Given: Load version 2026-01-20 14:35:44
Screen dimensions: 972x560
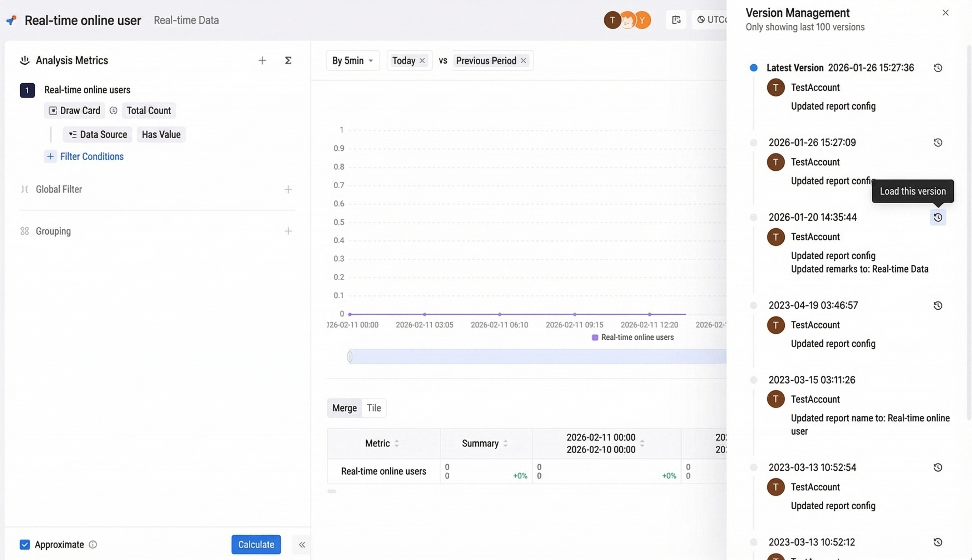Looking at the screenshot, I should click(x=938, y=217).
